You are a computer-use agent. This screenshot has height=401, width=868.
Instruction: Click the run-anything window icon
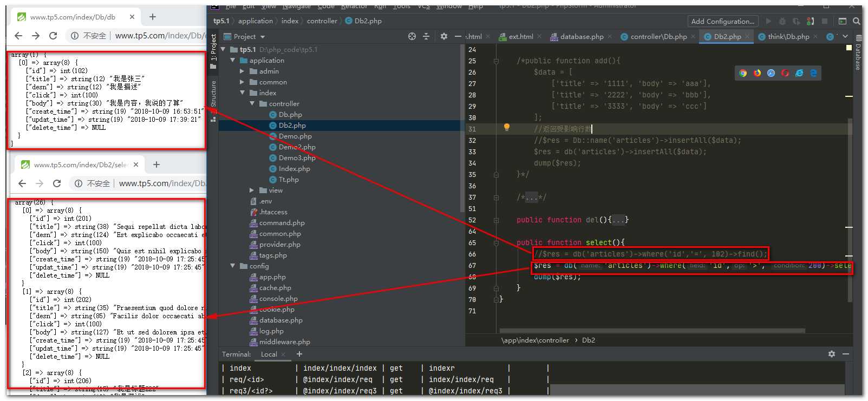(x=842, y=21)
